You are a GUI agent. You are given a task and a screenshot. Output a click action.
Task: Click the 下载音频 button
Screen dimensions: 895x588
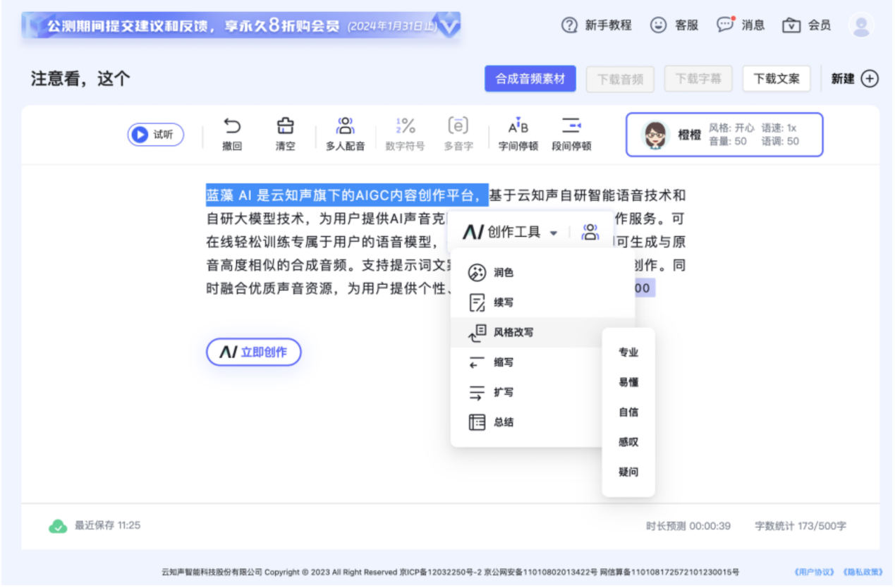620,79
